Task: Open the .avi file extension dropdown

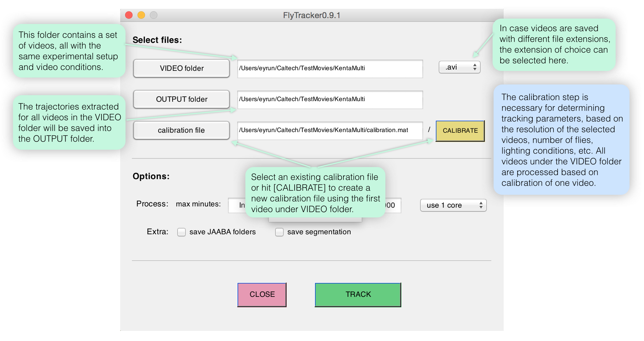Action: pos(459,67)
